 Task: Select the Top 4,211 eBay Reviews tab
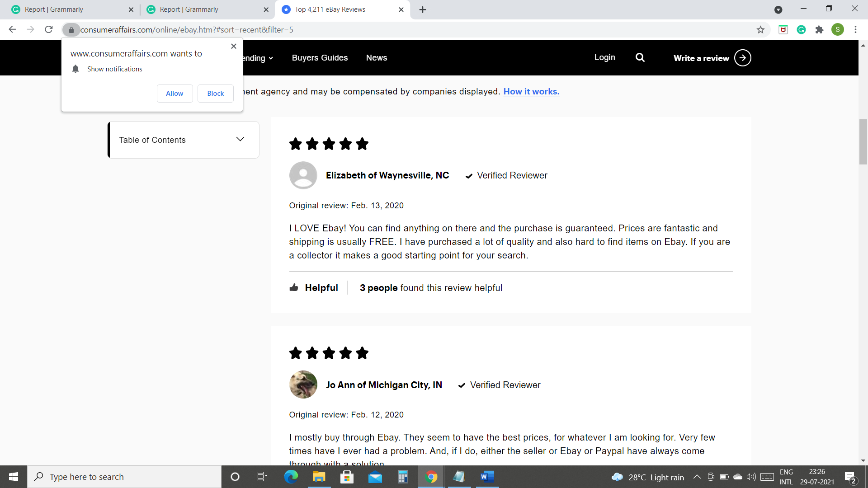342,9
